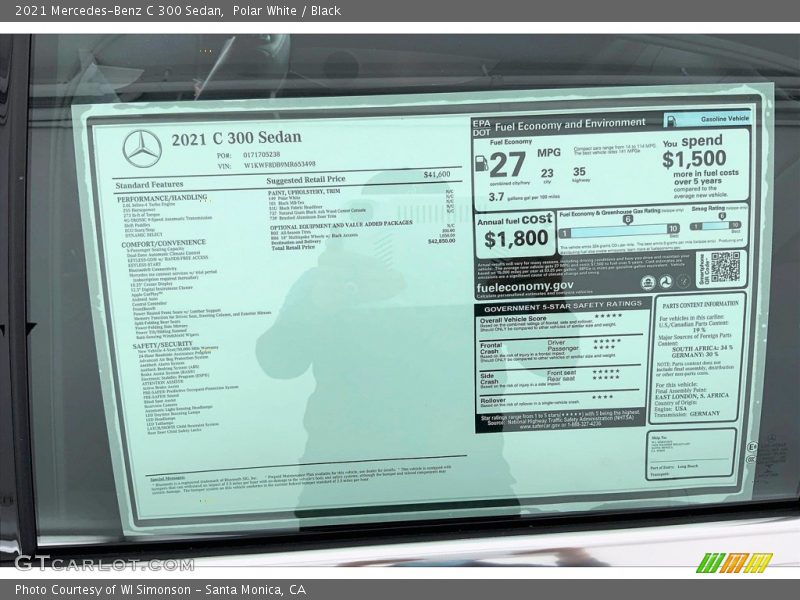Click the E-mark circle icon near barcode

[752, 444]
